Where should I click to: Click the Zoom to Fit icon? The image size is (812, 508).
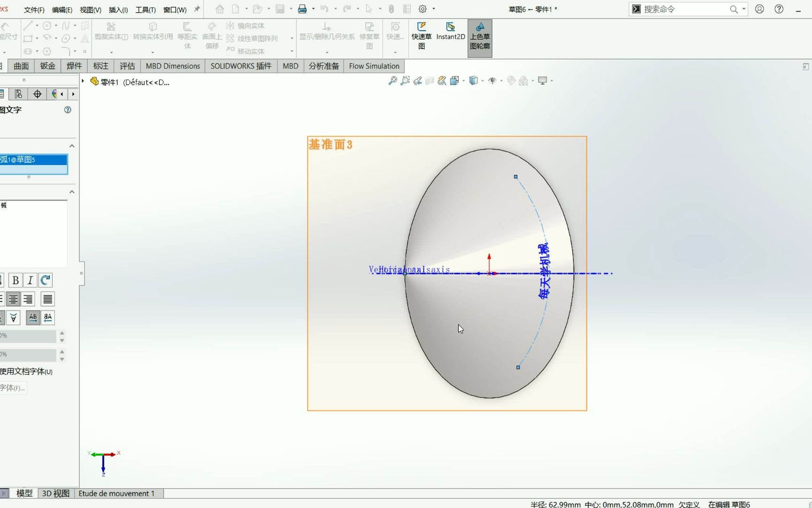click(393, 80)
